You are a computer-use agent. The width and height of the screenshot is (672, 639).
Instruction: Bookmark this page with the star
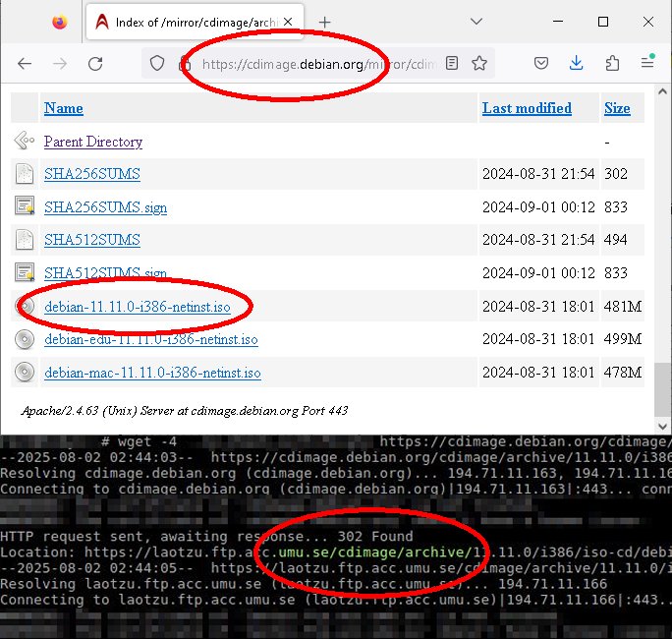pyautogui.click(x=479, y=63)
